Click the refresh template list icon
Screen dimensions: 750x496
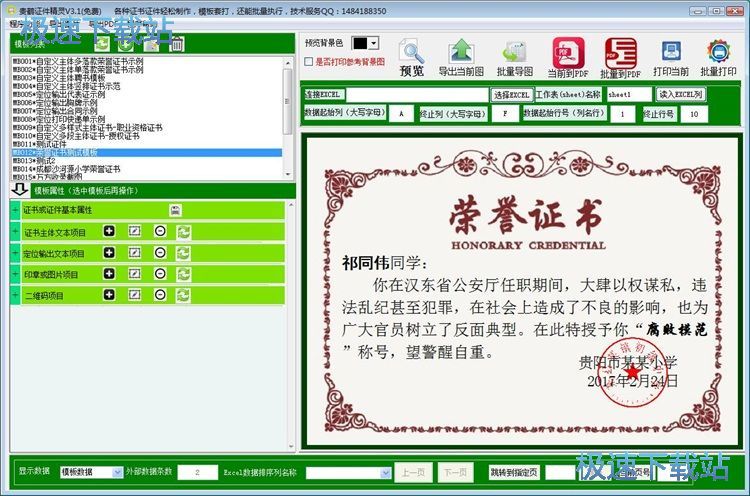coord(101,44)
